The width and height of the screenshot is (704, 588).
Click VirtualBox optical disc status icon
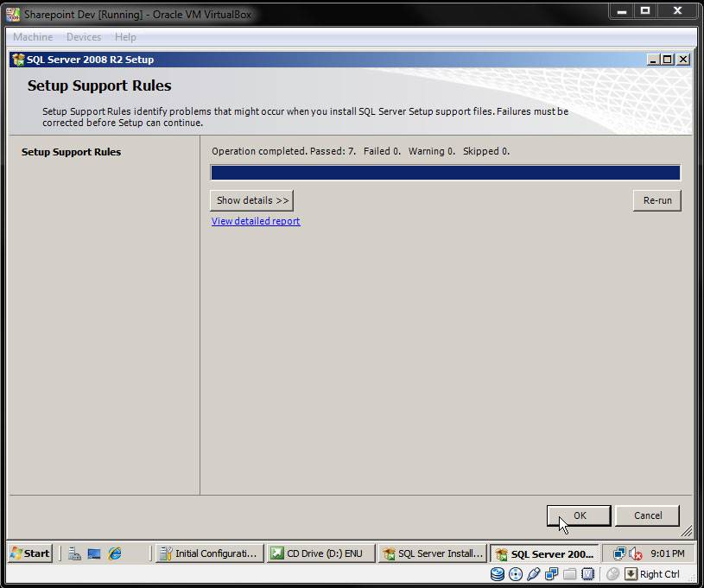516,574
